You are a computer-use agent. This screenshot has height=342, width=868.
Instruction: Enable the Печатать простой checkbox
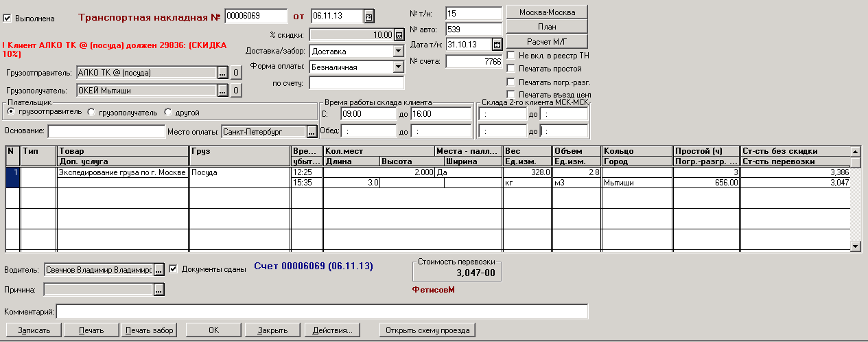coord(511,69)
